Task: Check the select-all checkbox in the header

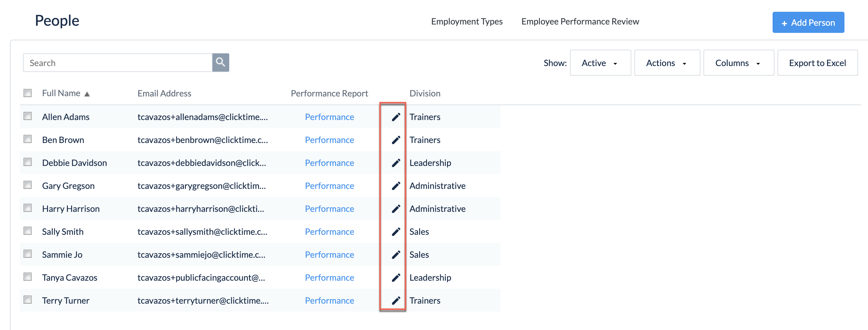Action: pos(28,93)
